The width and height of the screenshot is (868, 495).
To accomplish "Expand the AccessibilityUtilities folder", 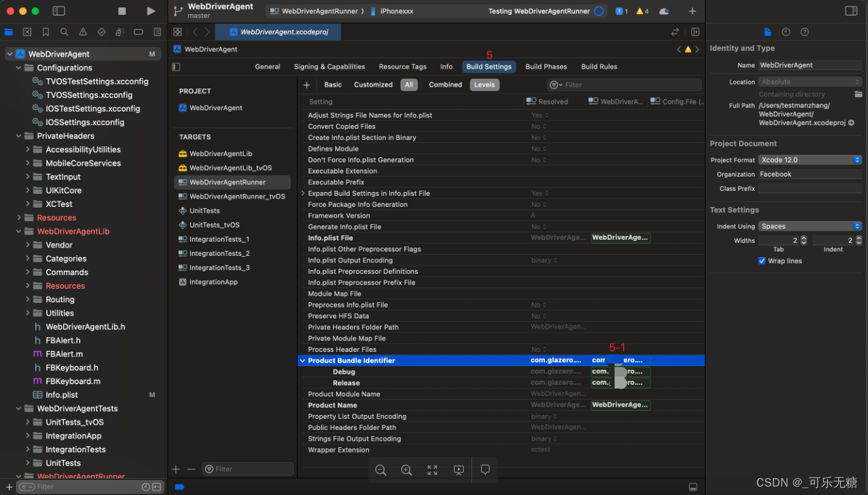I will pos(28,150).
